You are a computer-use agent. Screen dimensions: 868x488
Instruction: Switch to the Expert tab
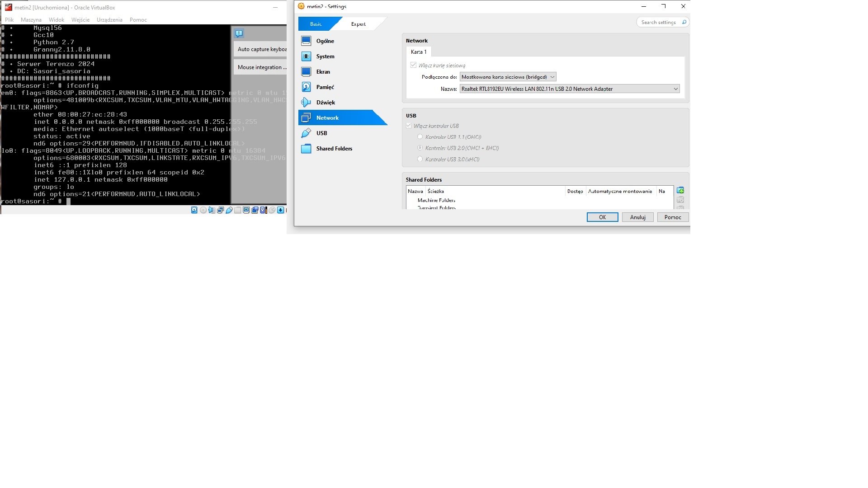(x=358, y=24)
